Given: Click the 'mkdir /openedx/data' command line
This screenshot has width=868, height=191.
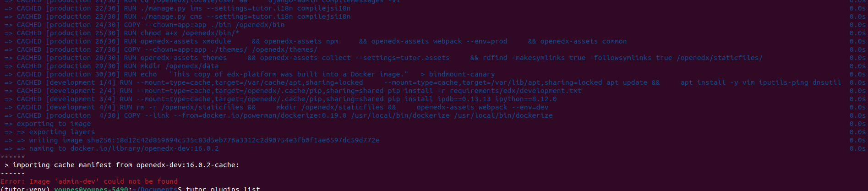Looking at the screenshot, I should point(180,66).
